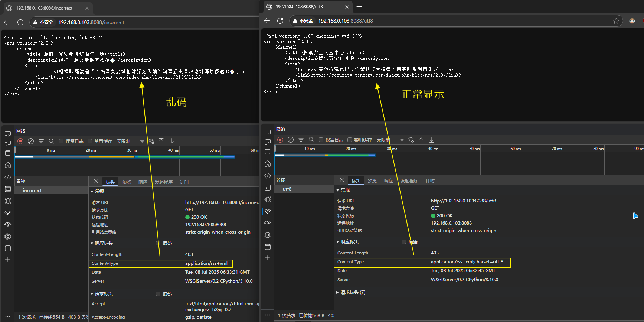Clear network log in left DevTools
This screenshot has height=322, width=644.
point(31,141)
